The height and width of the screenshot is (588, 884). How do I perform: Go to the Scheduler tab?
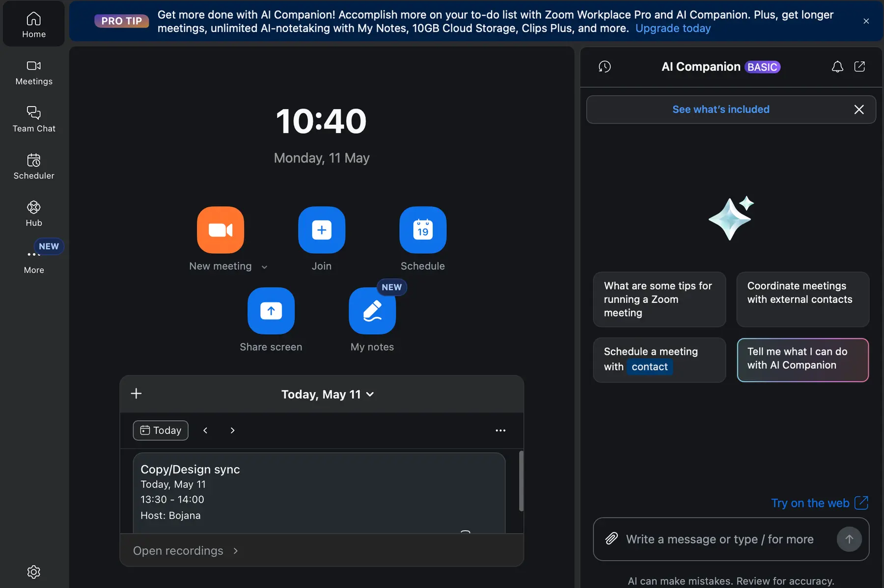[x=34, y=166]
